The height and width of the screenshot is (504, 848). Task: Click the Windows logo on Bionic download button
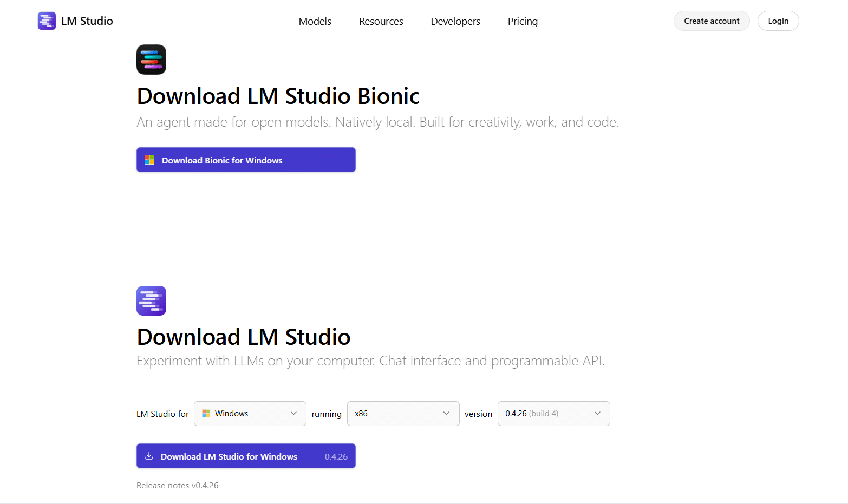click(x=149, y=160)
